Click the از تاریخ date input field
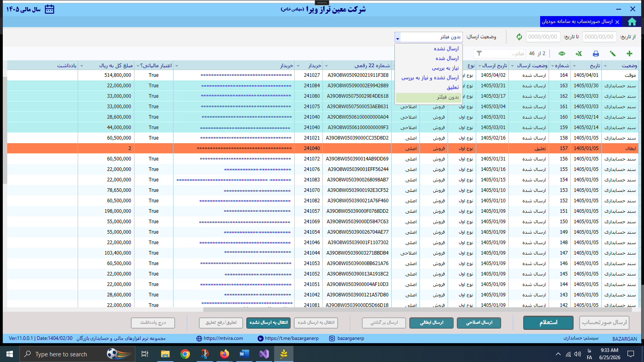 [599, 37]
